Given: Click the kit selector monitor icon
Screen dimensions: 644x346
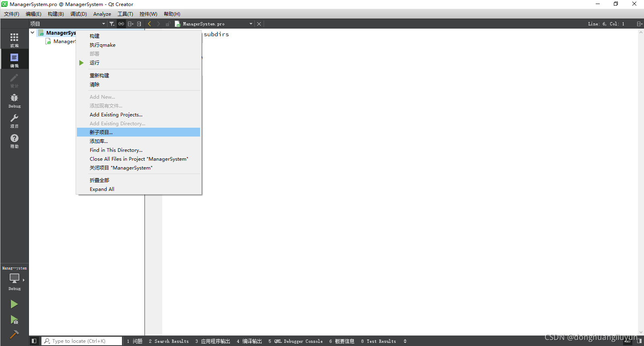Looking at the screenshot, I should [x=14, y=279].
